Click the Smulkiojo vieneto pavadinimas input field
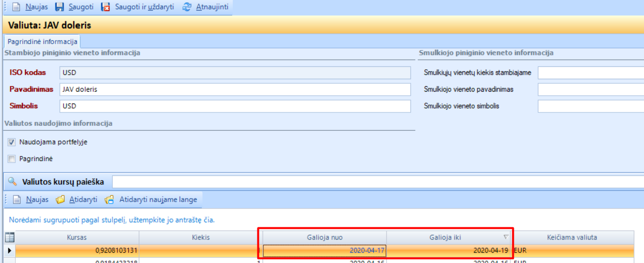 tap(590, 90)
